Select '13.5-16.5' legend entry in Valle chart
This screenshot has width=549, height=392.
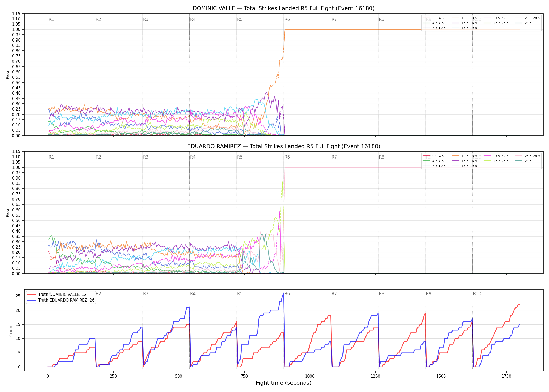pos(465,23)
